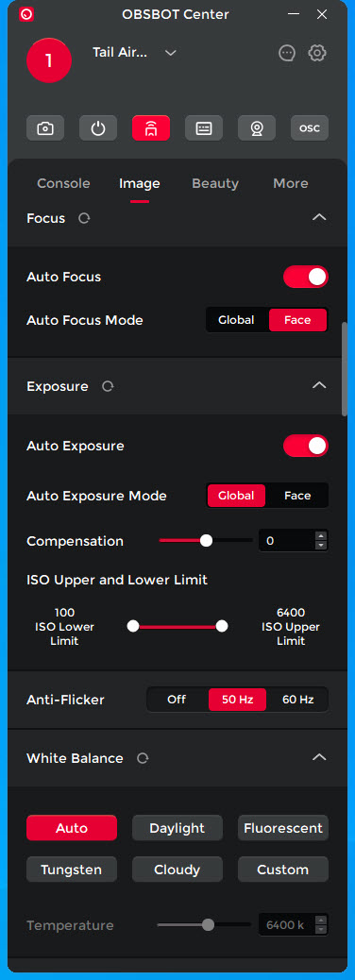This screenshot has height=980, width=355.
Task: Switch to the Beauty tab
Action: tap(215, 183)
